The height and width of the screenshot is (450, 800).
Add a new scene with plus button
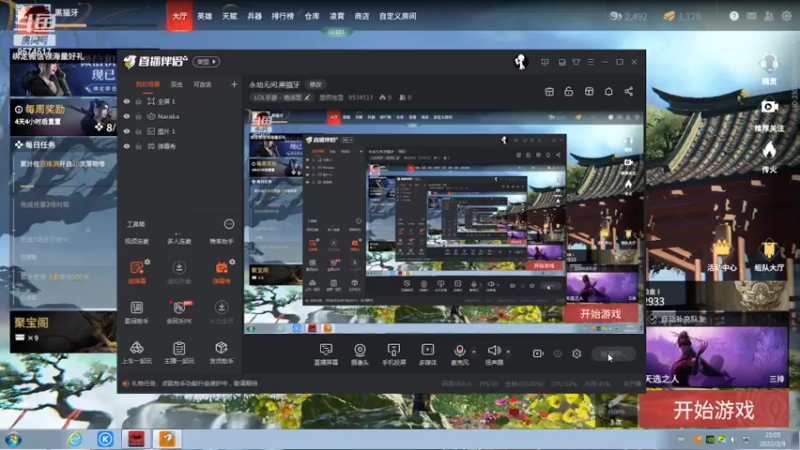(234, 84)
